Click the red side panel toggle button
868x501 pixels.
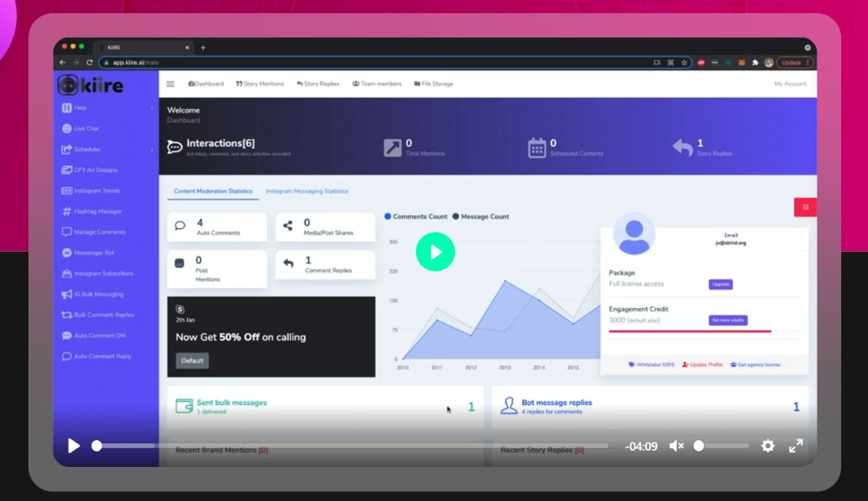(x=805, y=207)
